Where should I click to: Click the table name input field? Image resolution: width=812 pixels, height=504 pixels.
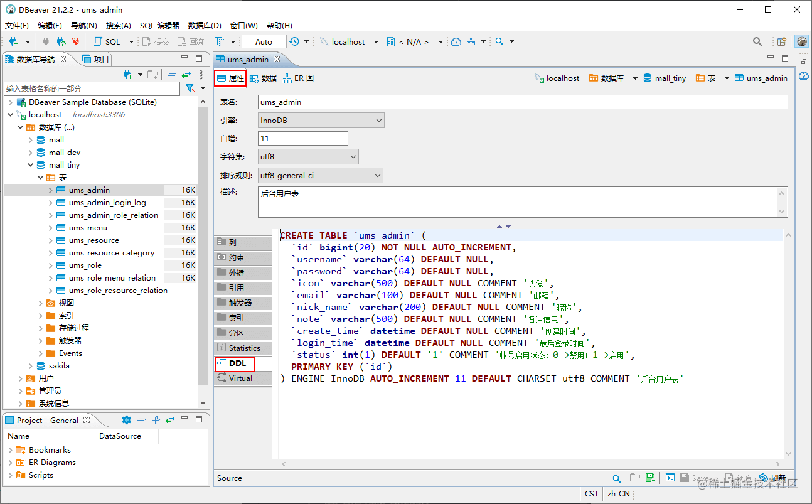click(x=523, y=102)
